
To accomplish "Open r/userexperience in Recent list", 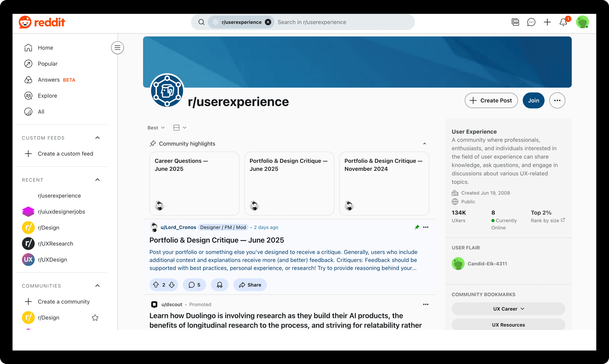I will click(x=62, y=196).
